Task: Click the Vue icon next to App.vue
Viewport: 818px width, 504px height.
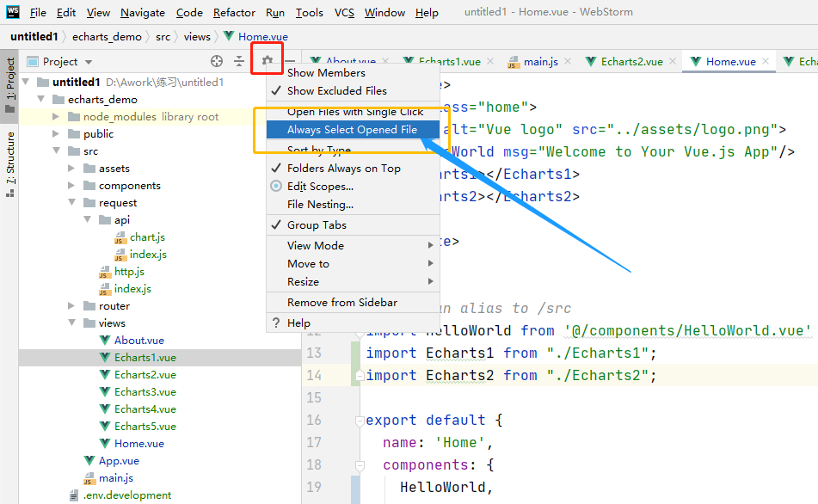Action: coord(89,461)
